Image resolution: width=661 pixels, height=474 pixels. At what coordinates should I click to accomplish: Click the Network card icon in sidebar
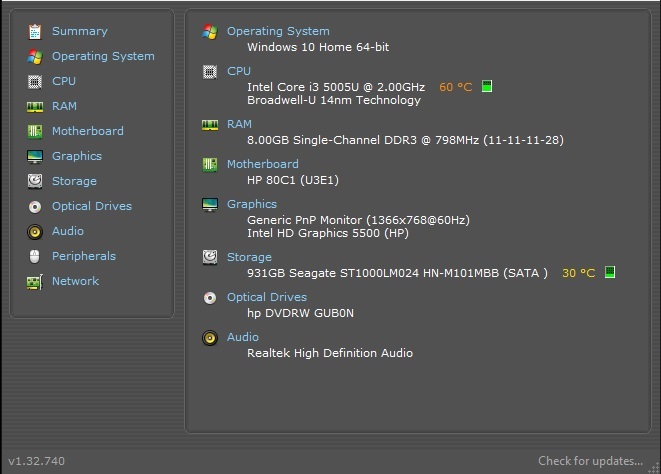click(35, 282)
